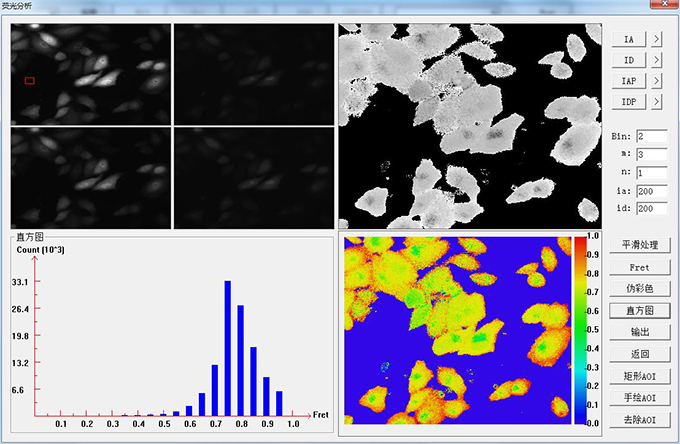The height and width of the screenshot is (444, 680).
Task: Focus the m: value field
Action: click(649, 154)
